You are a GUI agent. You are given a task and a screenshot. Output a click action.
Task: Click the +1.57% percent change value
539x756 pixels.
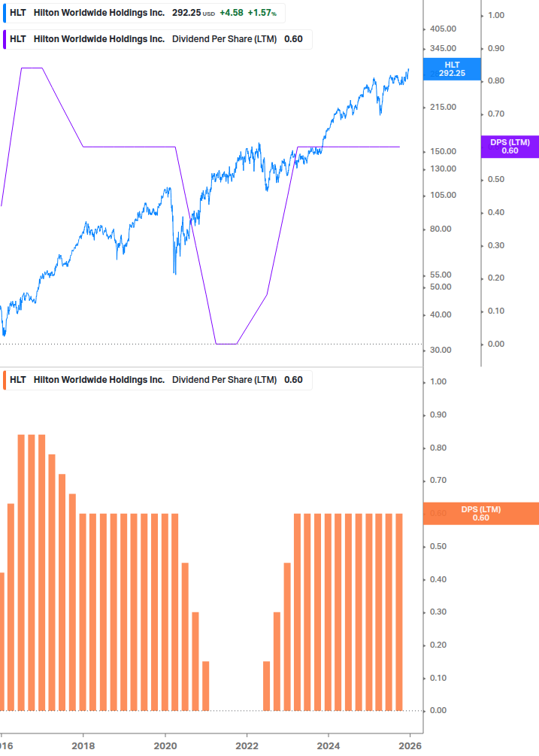[x=262, y=13]
